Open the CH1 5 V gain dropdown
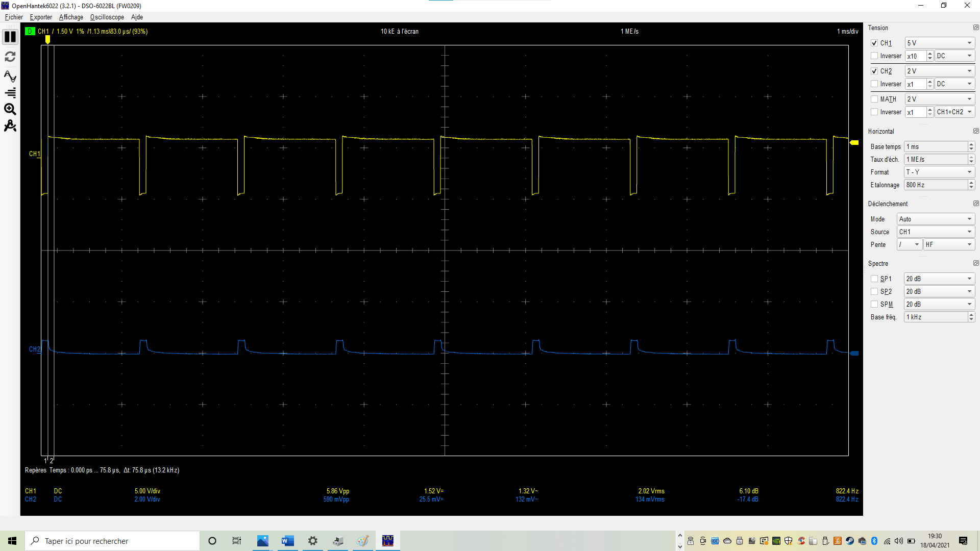 [939, 43]
